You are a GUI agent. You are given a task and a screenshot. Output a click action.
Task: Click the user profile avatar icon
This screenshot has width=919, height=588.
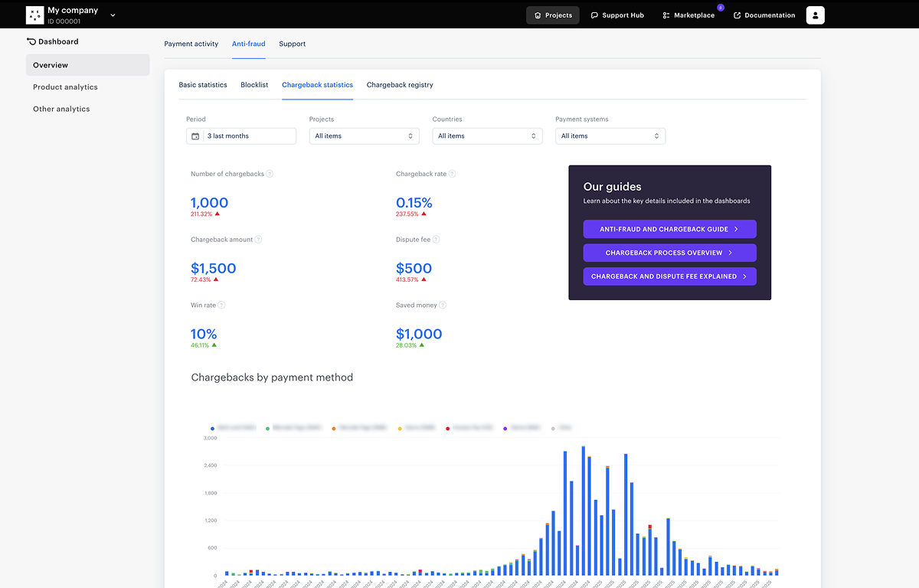coord(815,15)
